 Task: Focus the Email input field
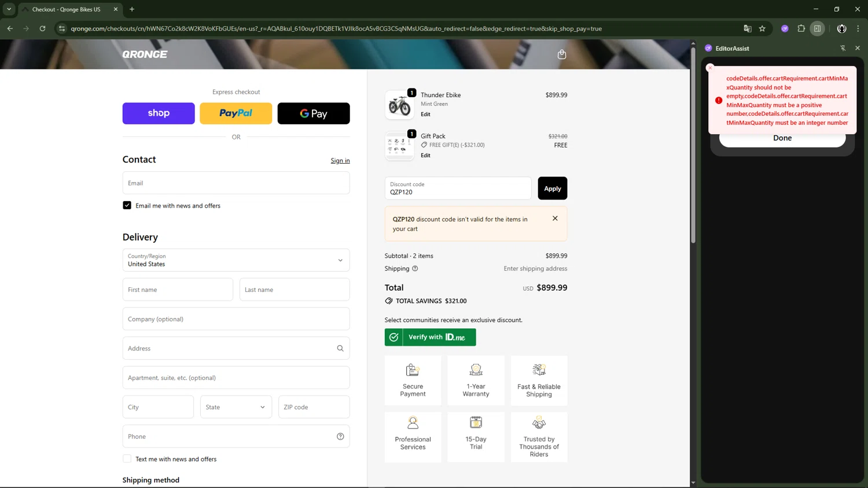[x=236, y=183]
